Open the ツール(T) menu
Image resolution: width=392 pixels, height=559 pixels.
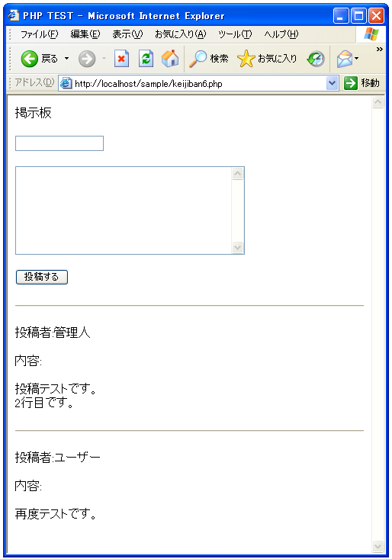click(x=235, y=34)
